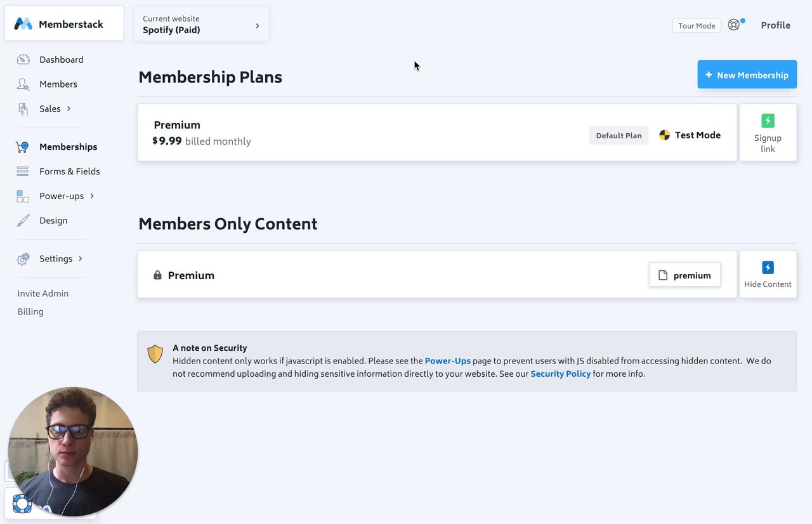Click the Design paintbrush icon
Screen dimensions: 812x524
click(x=23, y=221)
